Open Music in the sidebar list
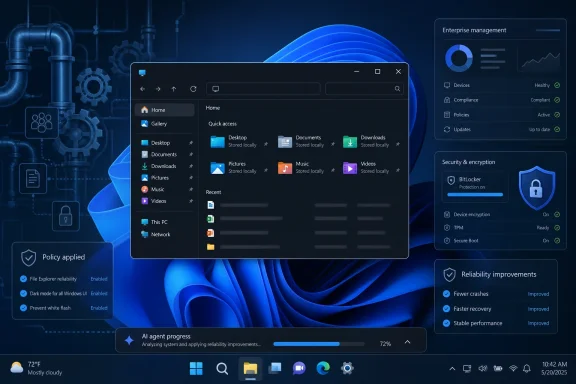This screenshot has height=384, width=576. 165,190
